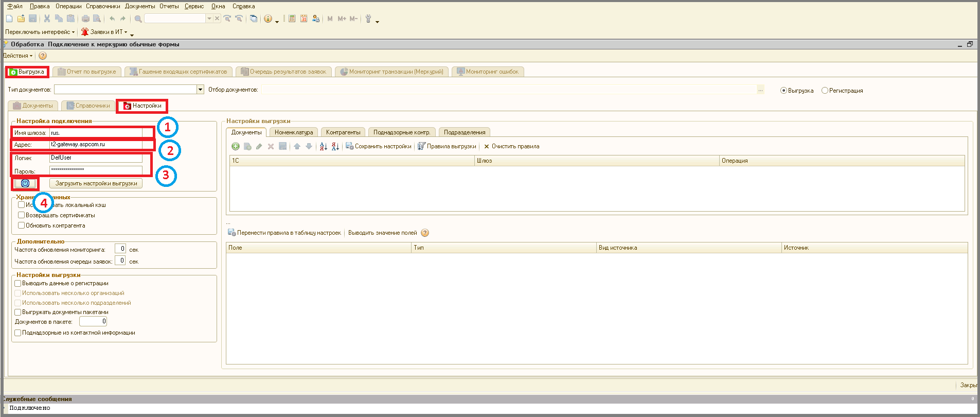Click the Print icon in main toolbar
The height and width of the screenshot is (417, 980).
click(x=85, y=19)
